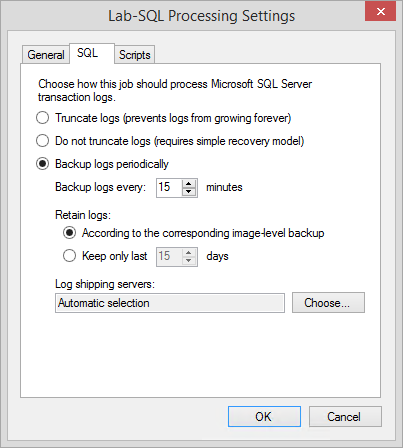
Task: Switch to the General tab
Action: [46, 55]
